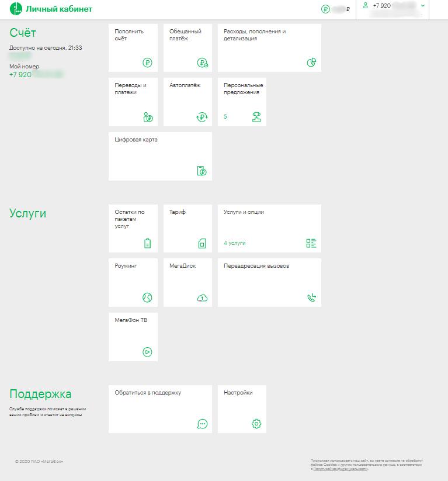Click the gear icon on Настройки tile
Screen dimensions: 448x481
(x=256, y=424)
